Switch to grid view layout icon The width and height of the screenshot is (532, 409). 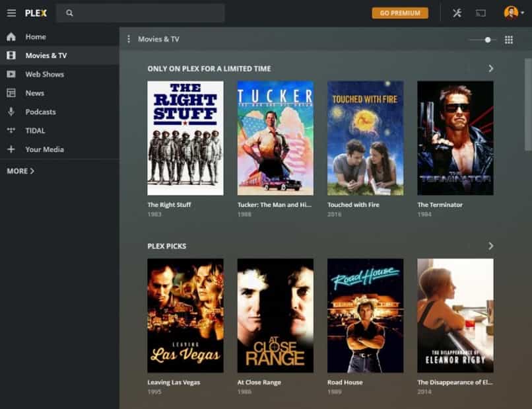tap(509, 40)
